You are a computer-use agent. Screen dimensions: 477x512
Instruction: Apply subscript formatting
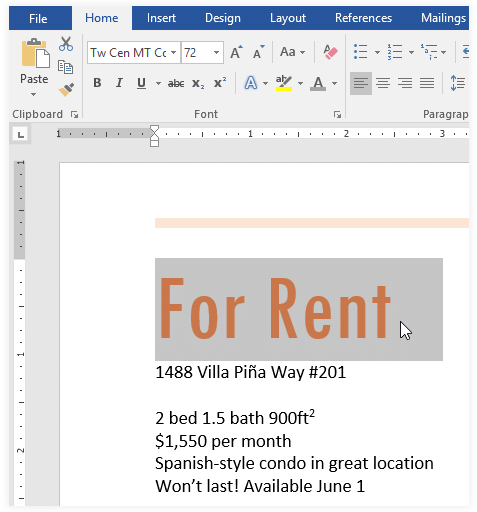click(x=198, y=83)
